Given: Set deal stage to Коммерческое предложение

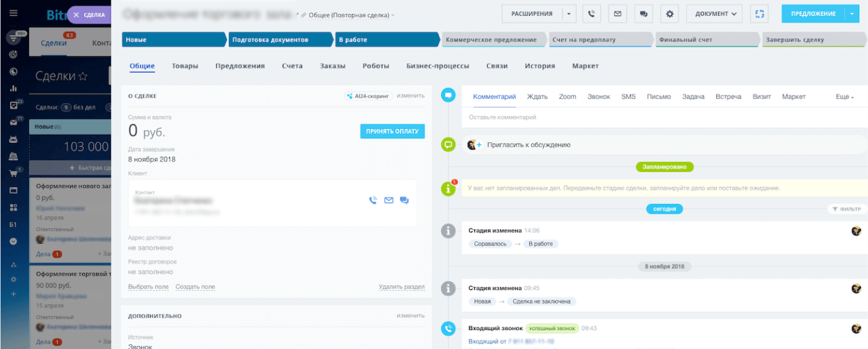Looking at the screenshot, I should point(493,40).
